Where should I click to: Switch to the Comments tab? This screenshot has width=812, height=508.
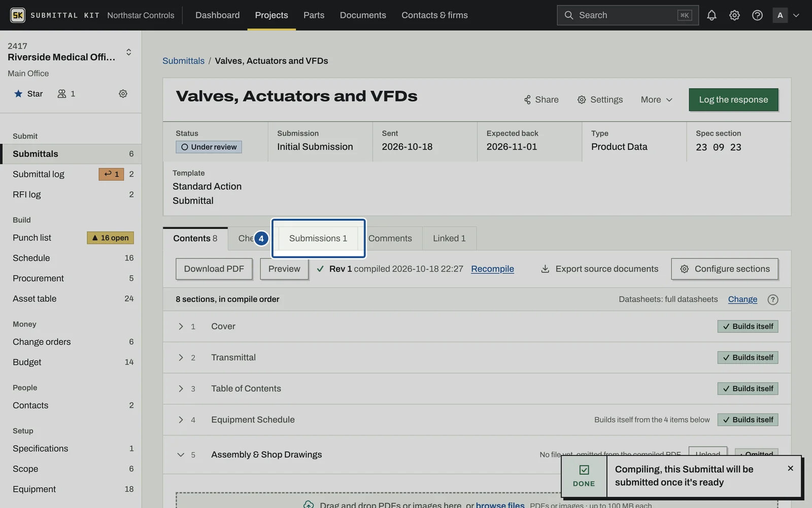pos(390,238)
